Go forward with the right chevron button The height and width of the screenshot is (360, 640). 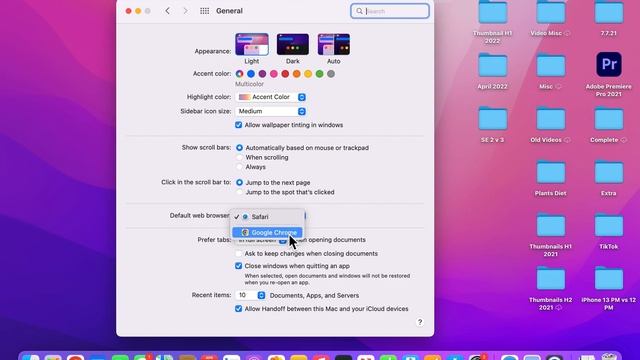[185, 11]
